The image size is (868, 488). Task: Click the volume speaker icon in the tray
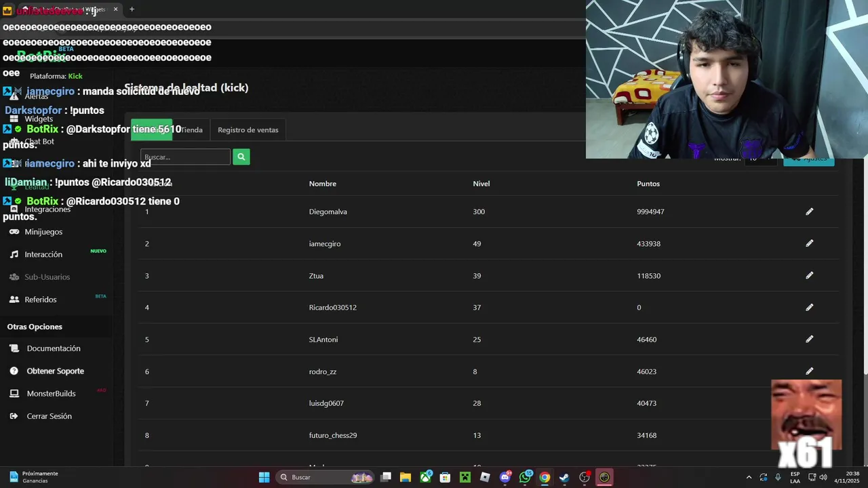tap(823, 477)
